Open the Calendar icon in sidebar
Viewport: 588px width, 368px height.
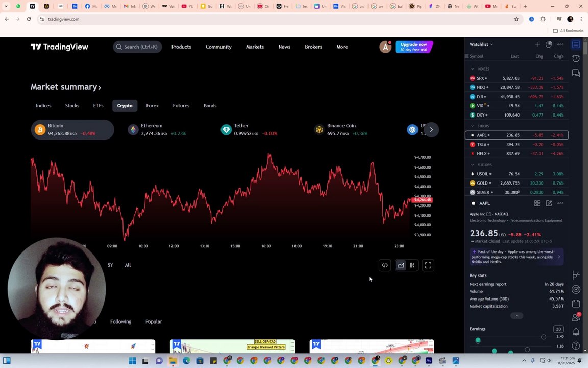click(576, 304)
